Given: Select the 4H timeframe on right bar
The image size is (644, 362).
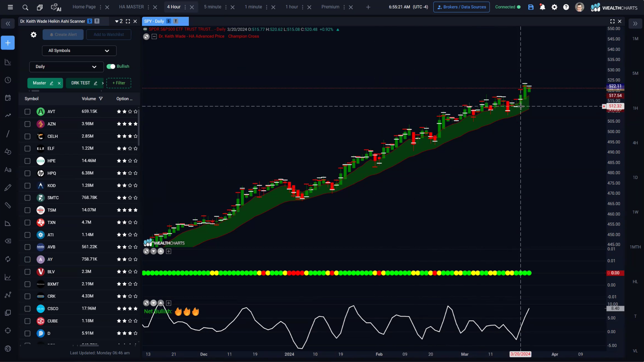Looking at the screenshot, I should click(x=635, y=143).
